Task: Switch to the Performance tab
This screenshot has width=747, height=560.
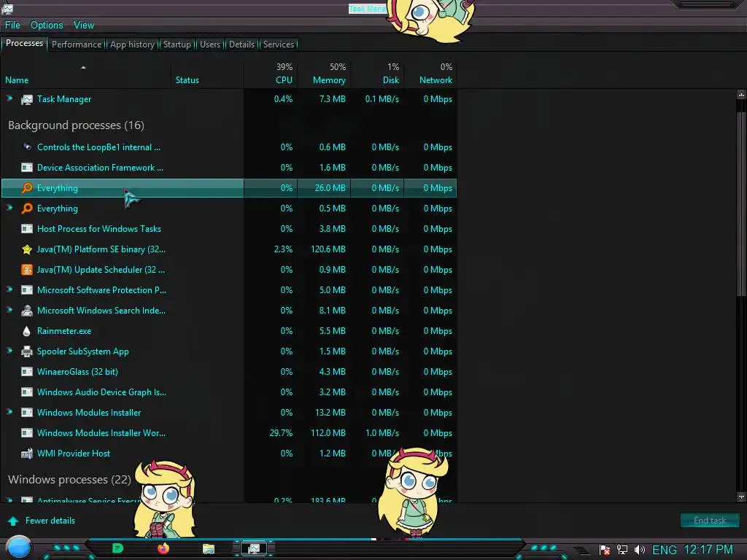Action: pyautogui.click(x=77, y=44)
